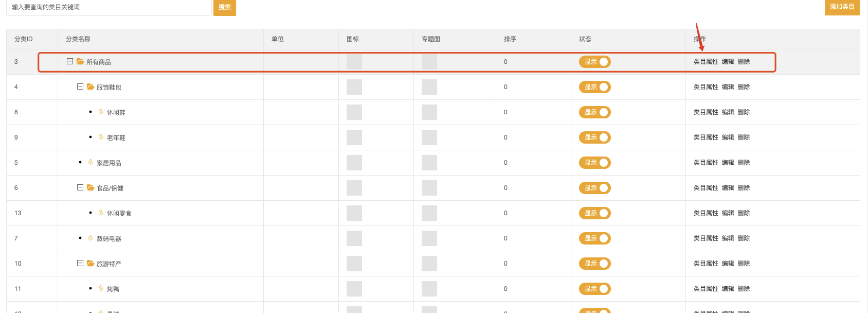Click folder icon beside 所有商品
This screenshot has width=868, height=313.
(x=80, y=61)
